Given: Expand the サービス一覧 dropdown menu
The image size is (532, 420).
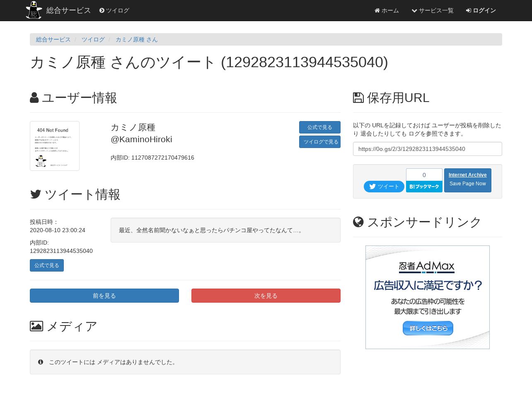Looking at the screenshot, I should (x=433, y=10).
